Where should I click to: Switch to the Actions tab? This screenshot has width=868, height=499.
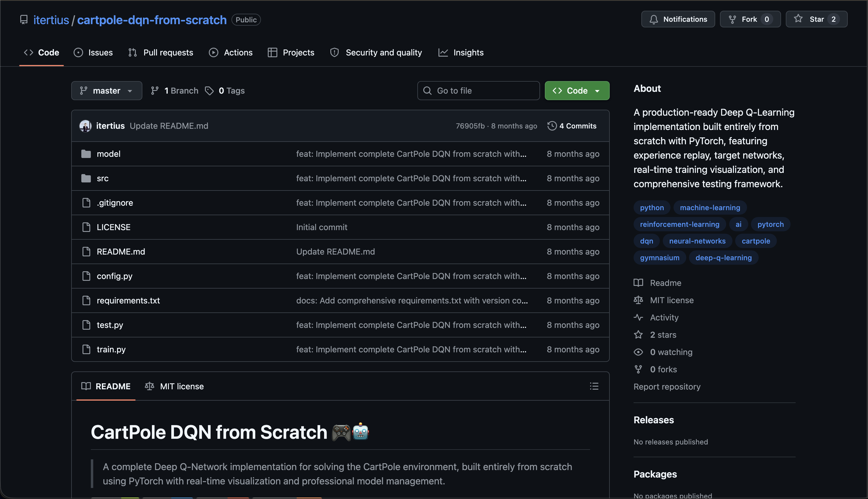point(231,52)
